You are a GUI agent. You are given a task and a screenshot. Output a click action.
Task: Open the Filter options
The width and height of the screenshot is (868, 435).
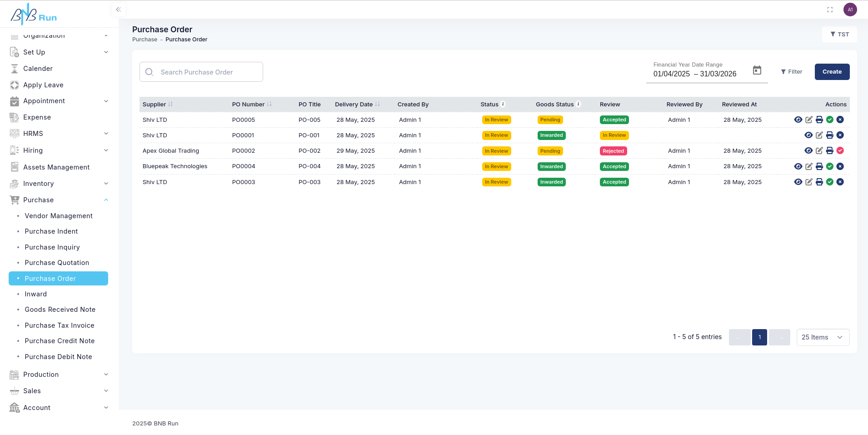(x=792, y=72)
